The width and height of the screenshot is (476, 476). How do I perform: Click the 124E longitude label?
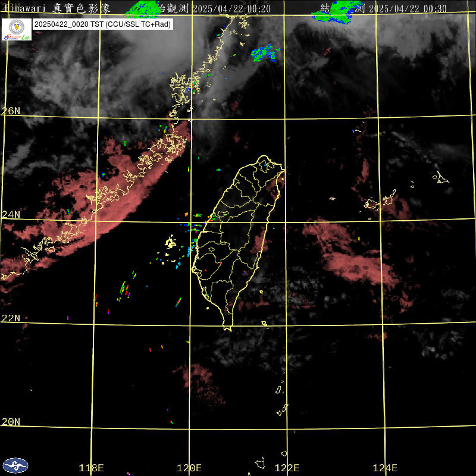tap(385, 468)
